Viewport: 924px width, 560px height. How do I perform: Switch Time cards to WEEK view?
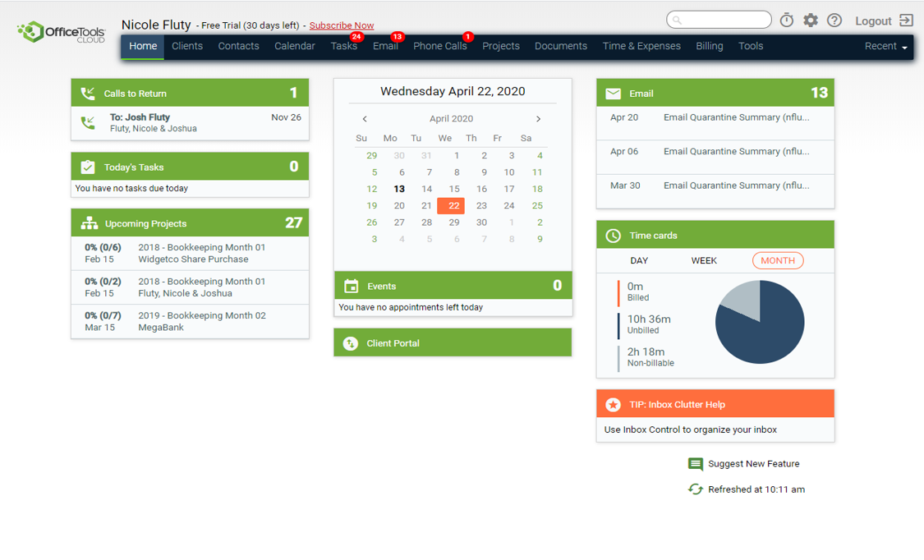click(704, 260)
